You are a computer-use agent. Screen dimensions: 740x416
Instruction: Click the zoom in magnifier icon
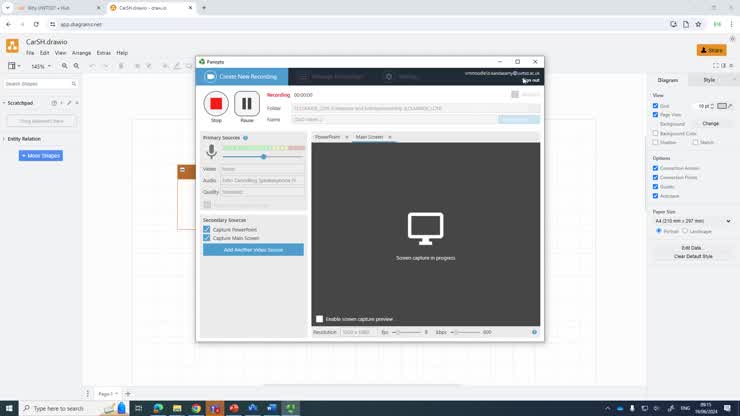pos(65,66)
